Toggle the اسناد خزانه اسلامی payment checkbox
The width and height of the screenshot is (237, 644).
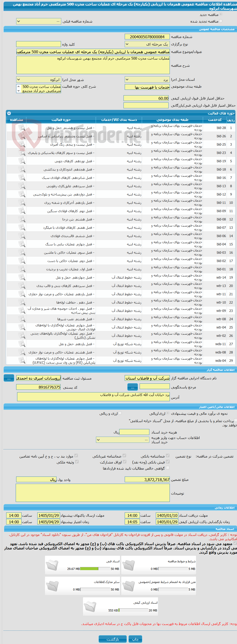tap(235, 420)
